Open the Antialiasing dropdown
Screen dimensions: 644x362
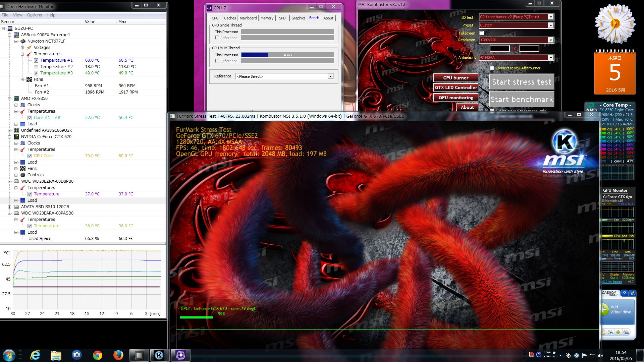(x=550, y=57)
